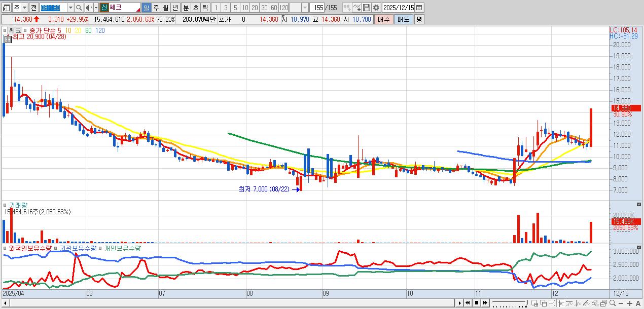Screen dimensions: 644x309
Task: Switch to yearly (년) chart period
Action: coord(175,8)
